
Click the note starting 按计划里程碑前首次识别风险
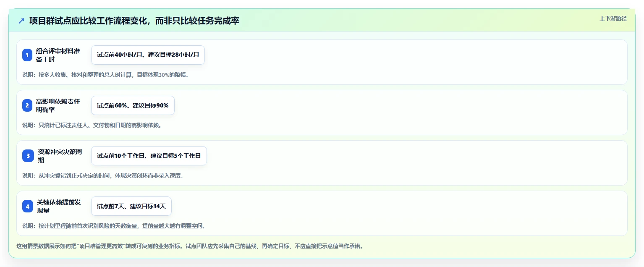click(x=114, y=226)
